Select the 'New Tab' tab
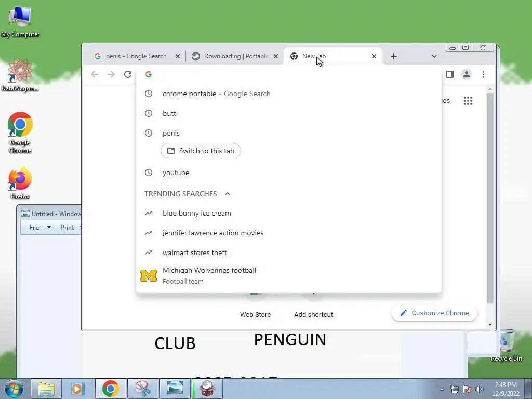 tap(332, 56)
